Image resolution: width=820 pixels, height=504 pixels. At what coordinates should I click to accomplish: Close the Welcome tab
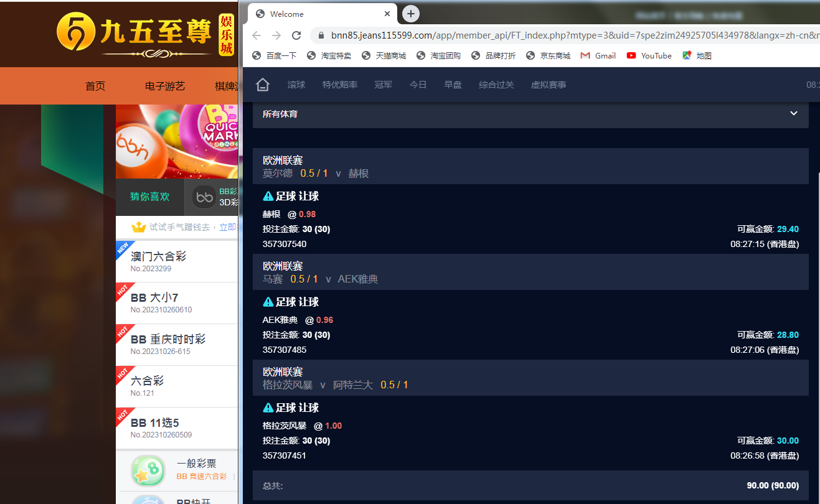387,14
